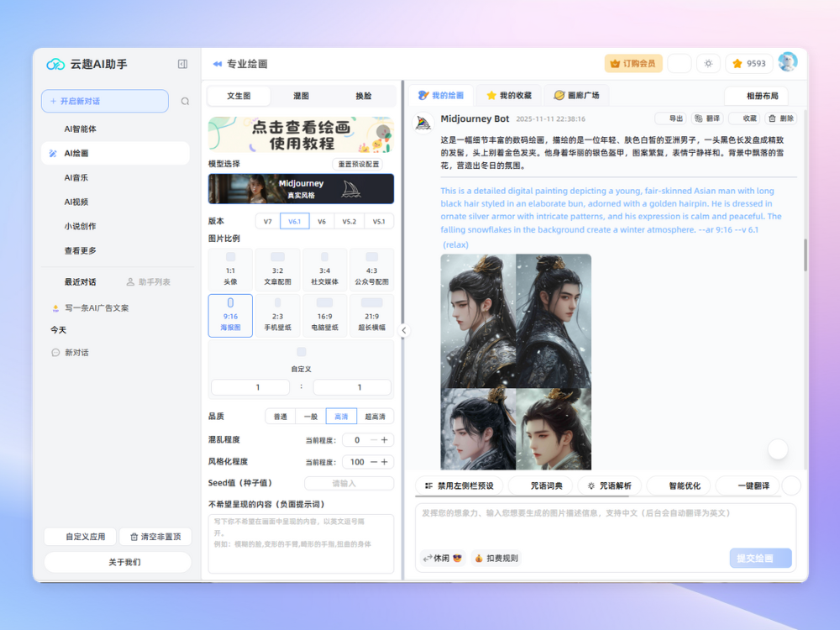Collapse the settings panel with the divider arrow
This screenshot has width=840, height=630.
(403, 331)
